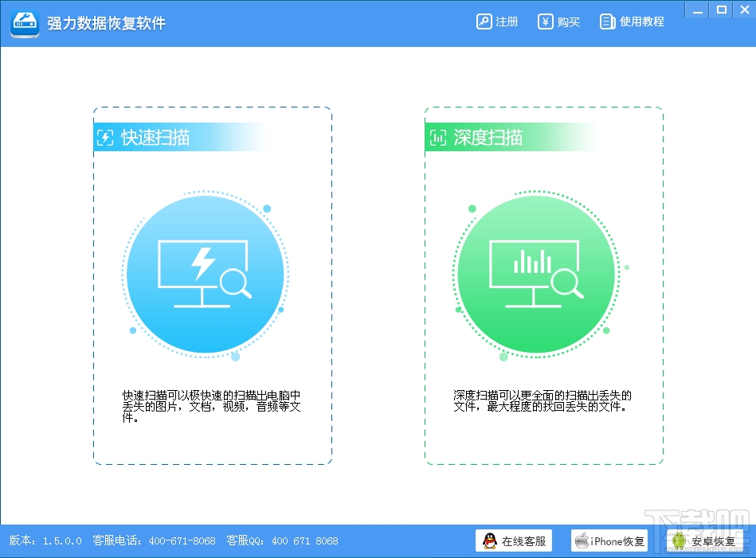Open 在线客服 online support
756x558 pixels.
coord(514,540)
